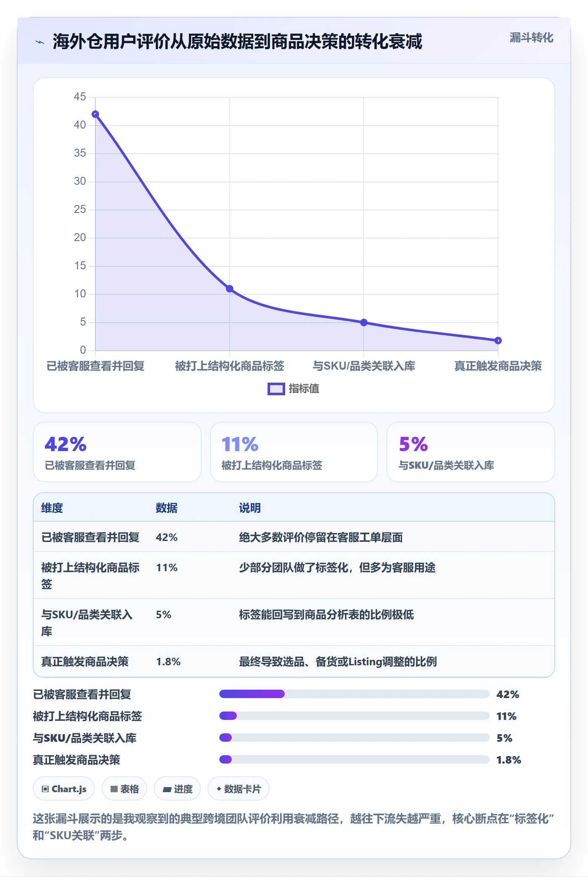Click the chart data point at 5
The height and width of the screenshot is (877, 588).
coord(364,323)
